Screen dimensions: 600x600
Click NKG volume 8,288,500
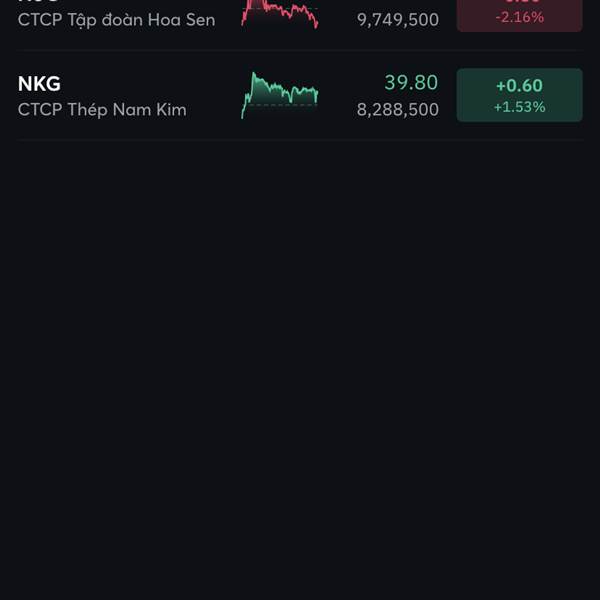click(398, 110)
